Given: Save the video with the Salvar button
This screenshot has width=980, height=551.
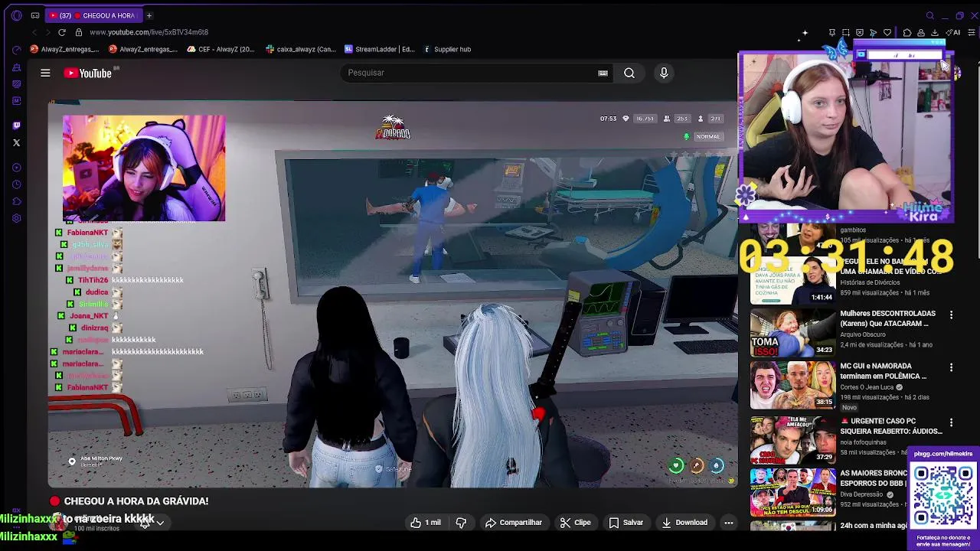Looking at the screenshot, I should tap(626, 523).
